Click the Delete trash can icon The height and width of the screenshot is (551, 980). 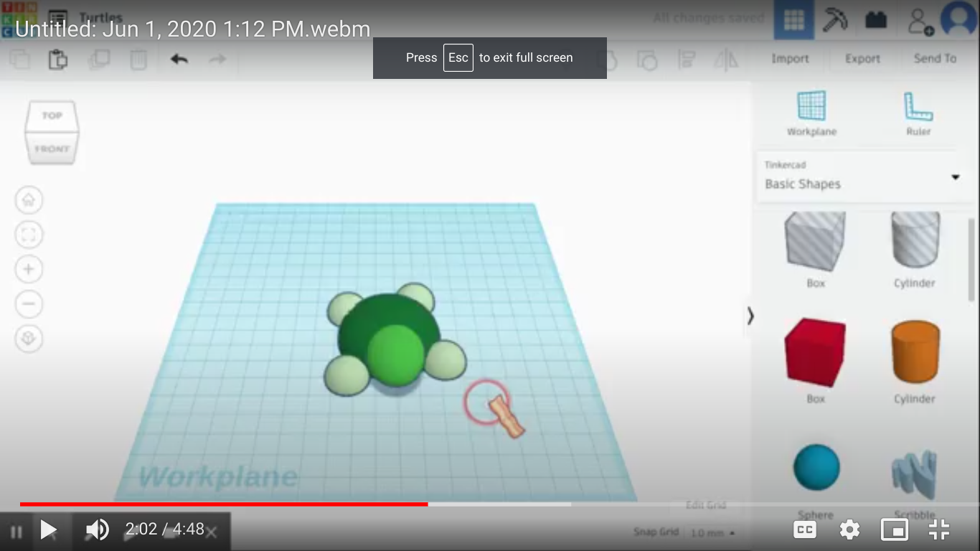[x=138, y=59]
